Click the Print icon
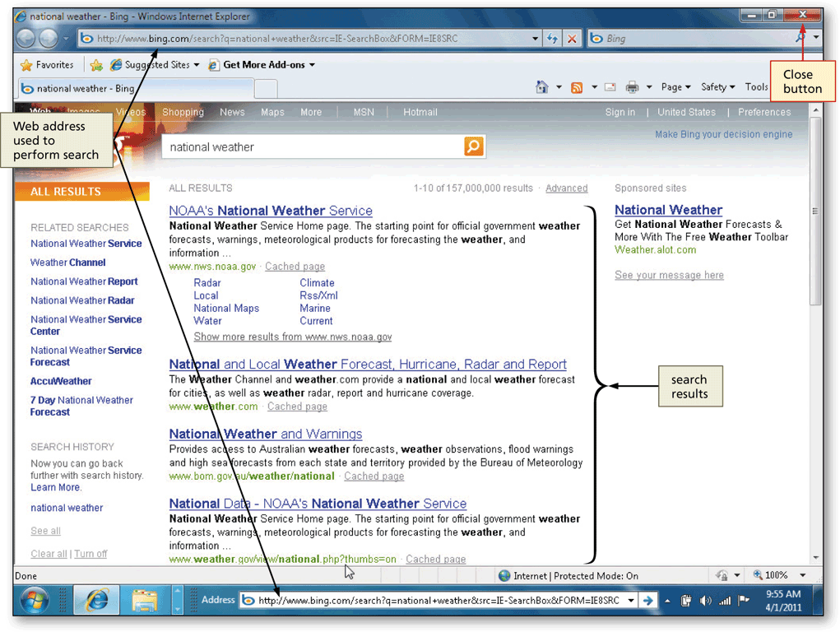Screen dimensions: 840x632 [632, 87]
